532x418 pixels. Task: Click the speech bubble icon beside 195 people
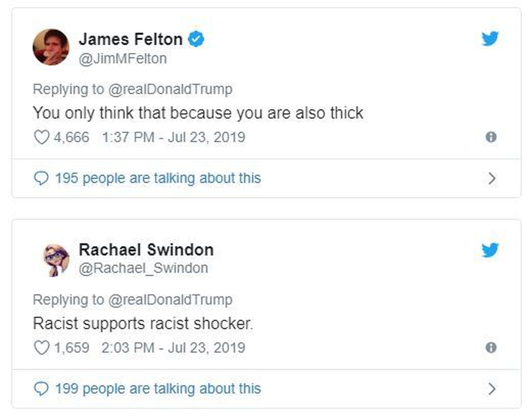point(41,178)
